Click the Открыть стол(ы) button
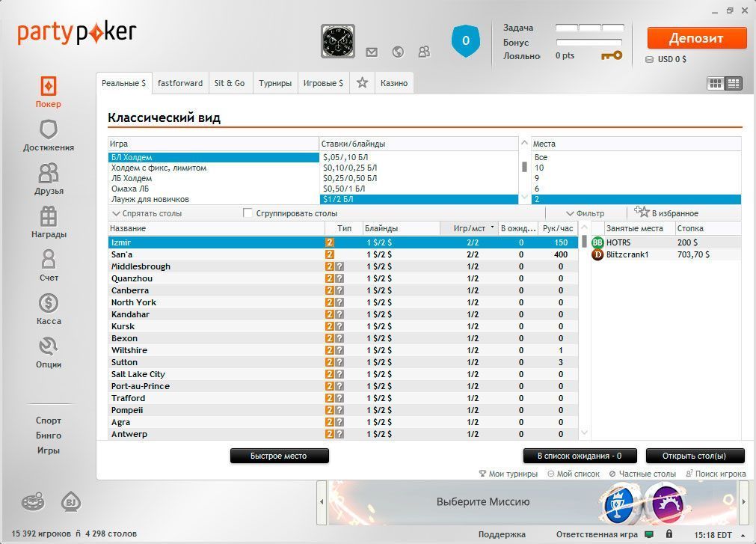The image size is (756, 544). click(694, 456)
